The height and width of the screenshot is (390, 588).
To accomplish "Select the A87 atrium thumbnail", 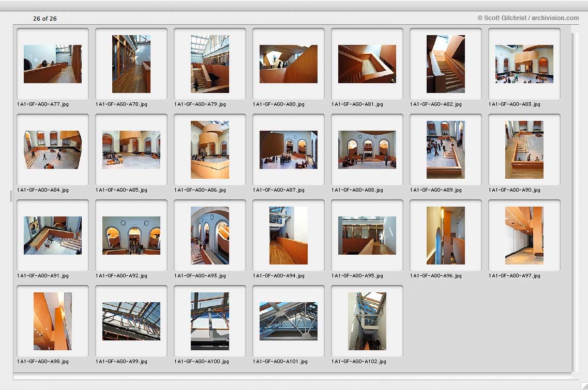I will [x=289, y=149].
